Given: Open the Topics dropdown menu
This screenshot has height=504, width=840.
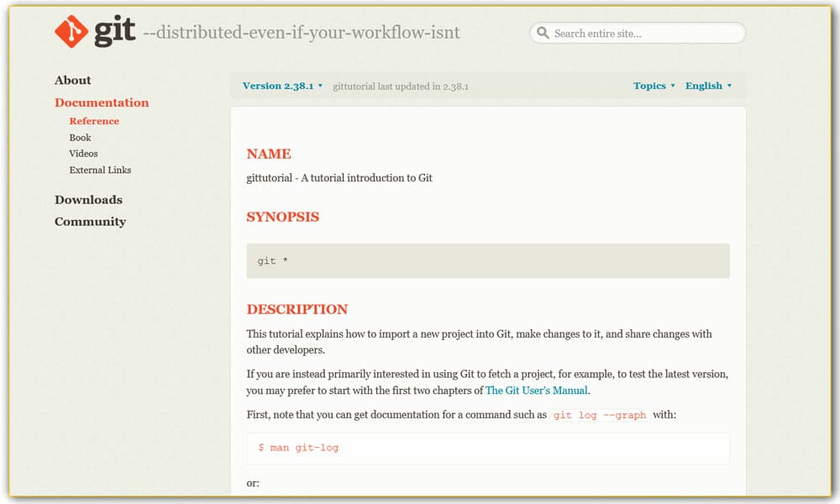Looking at the screenshot, I should click(654, 86).
